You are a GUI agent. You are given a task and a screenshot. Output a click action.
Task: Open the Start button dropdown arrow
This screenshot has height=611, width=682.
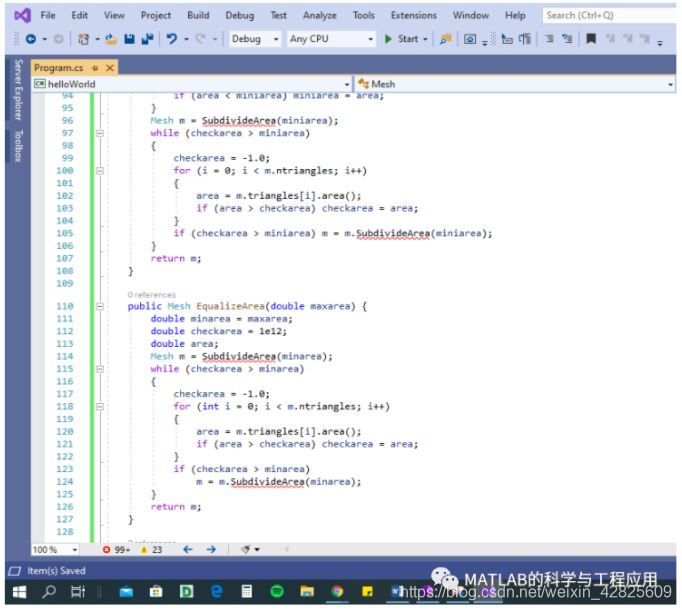pyautogui.click(x=425, y=39)
